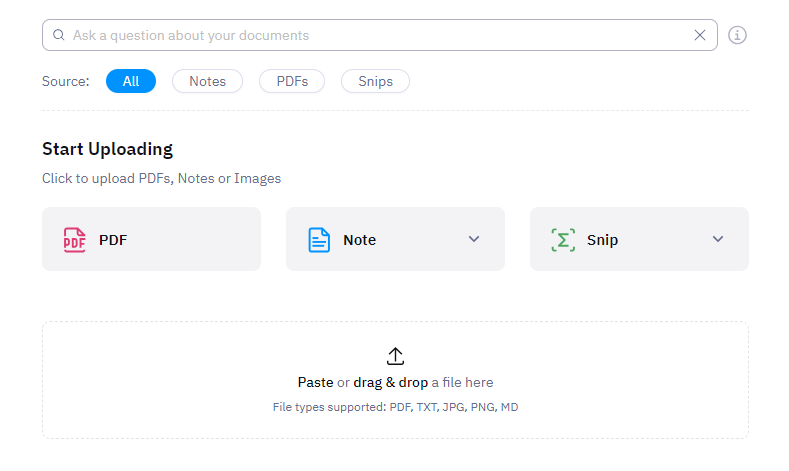Click the drag & drop text
The height and width of the screenshot is (471, 789).
point(390,382)
